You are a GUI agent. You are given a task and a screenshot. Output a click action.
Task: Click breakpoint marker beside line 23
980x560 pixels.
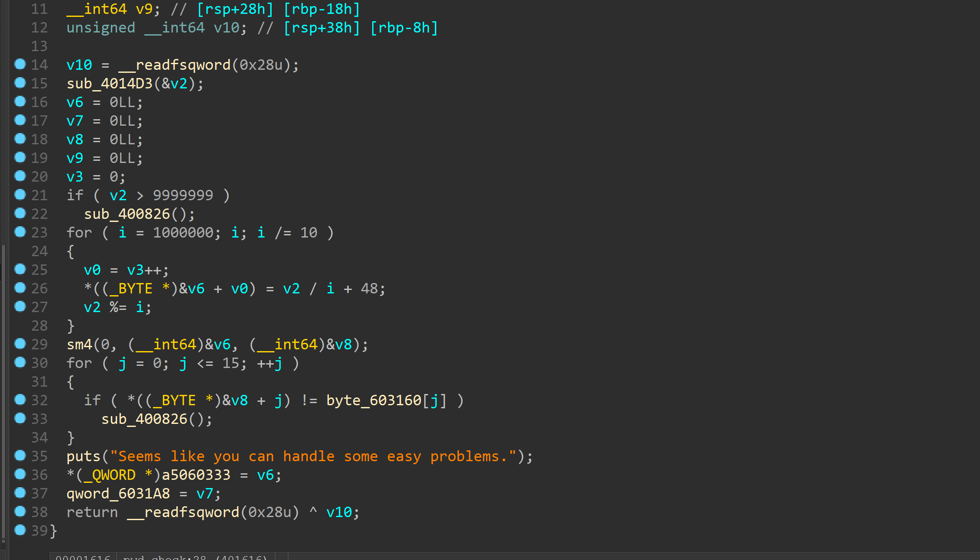(x=20, y=232)
